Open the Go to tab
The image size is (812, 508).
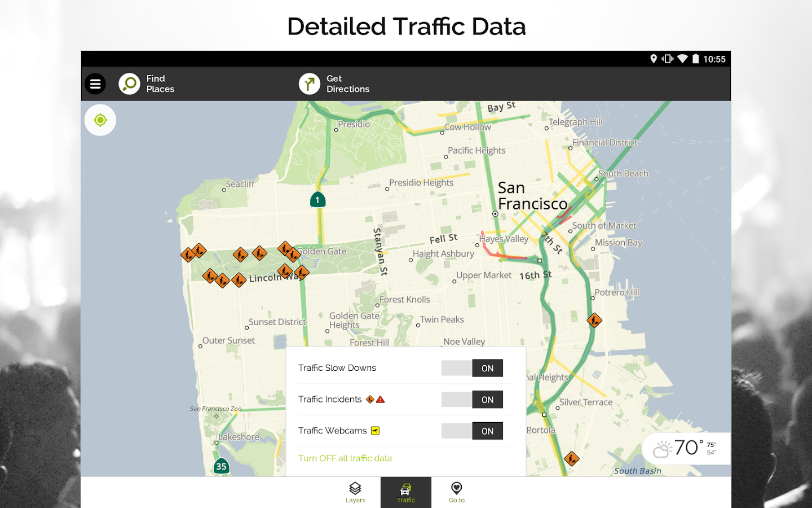[457, 492]
